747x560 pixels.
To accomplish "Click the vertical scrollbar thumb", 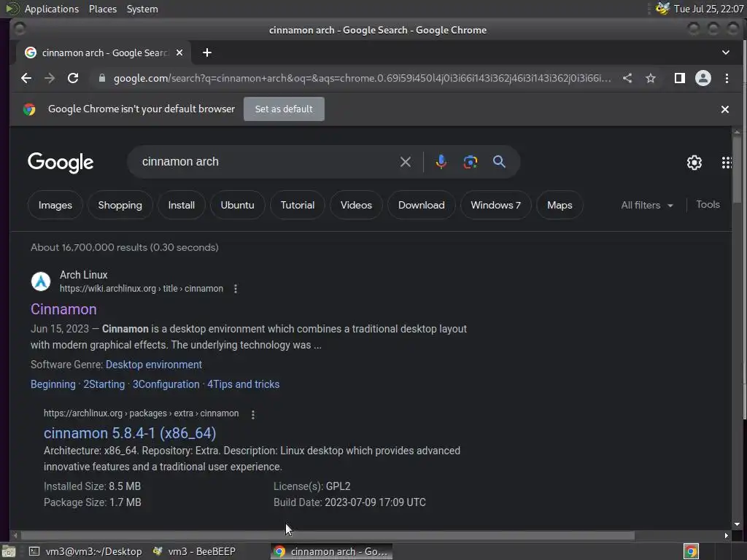I will [737, 169].
